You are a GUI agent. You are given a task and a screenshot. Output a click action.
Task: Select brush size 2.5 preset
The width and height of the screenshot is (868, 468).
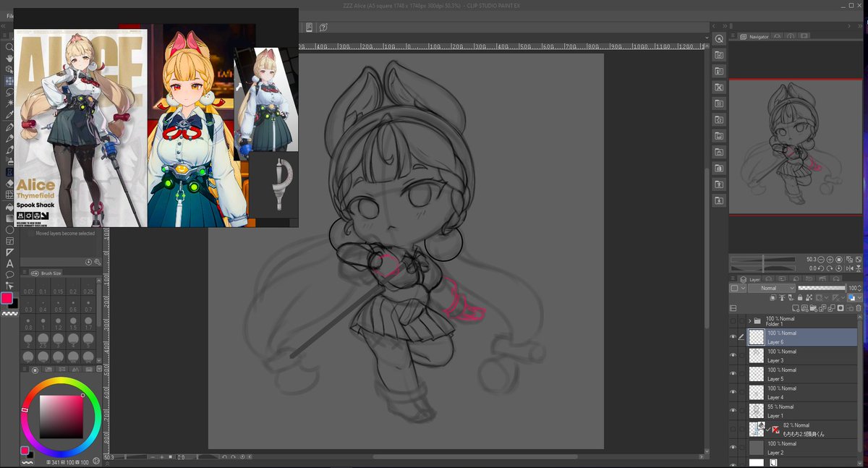point(43,341)
